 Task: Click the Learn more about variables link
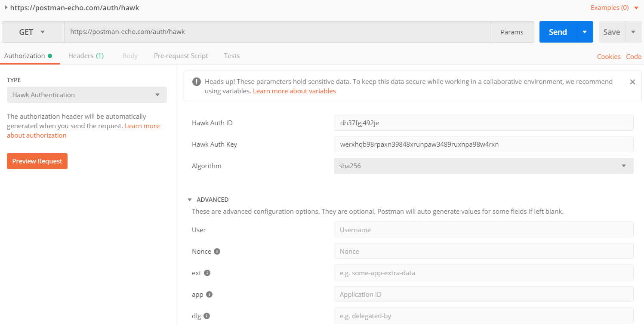pyautogui.click(x=294, y=91)
